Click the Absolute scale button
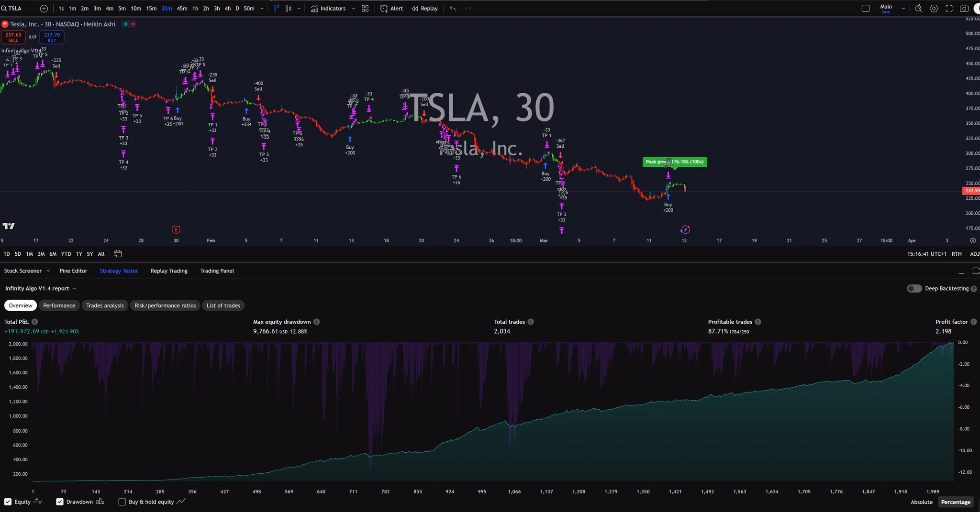 coord(921,502)
